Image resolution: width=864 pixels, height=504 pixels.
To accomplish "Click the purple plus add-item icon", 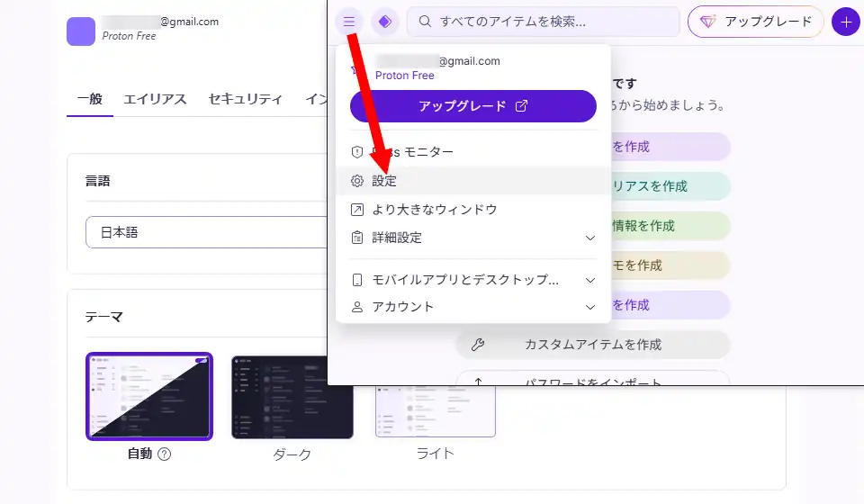I will (845, 22).
